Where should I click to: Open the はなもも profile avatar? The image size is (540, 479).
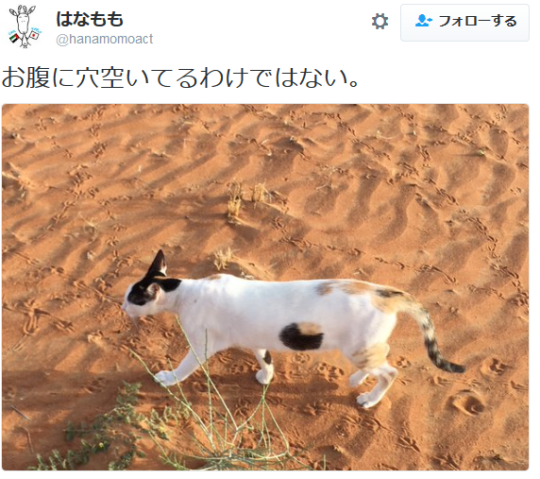[24, 26]
